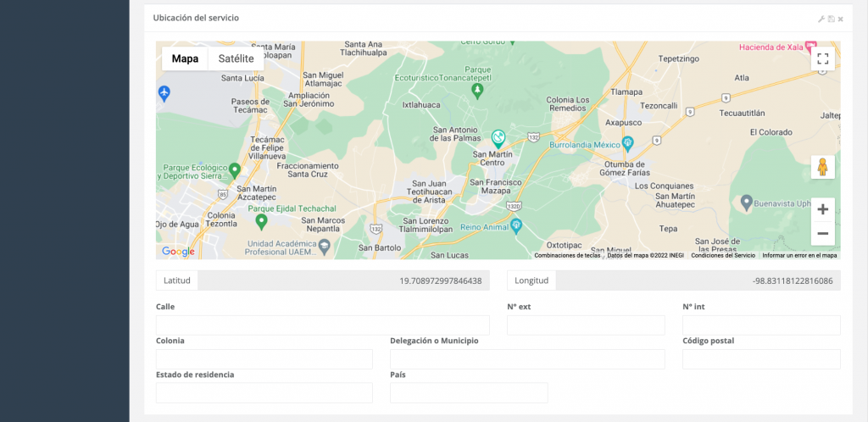
Task: Click the San Marcos Nepantla label
Action: 323,225
